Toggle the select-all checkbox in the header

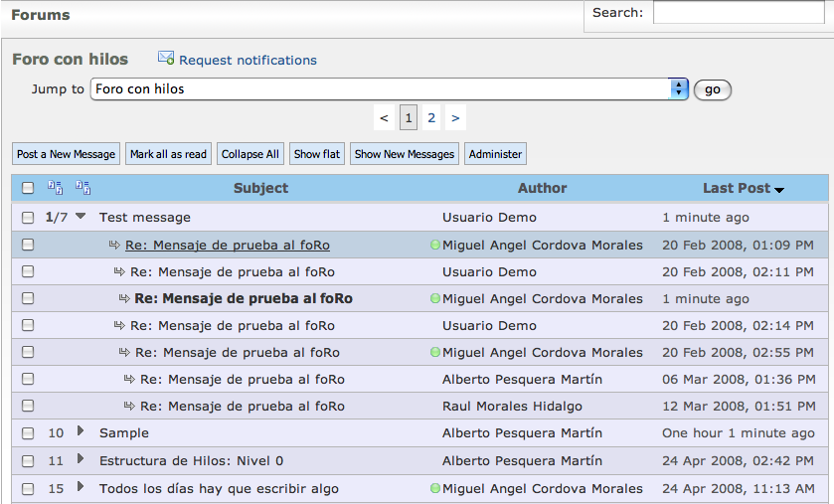28,188
